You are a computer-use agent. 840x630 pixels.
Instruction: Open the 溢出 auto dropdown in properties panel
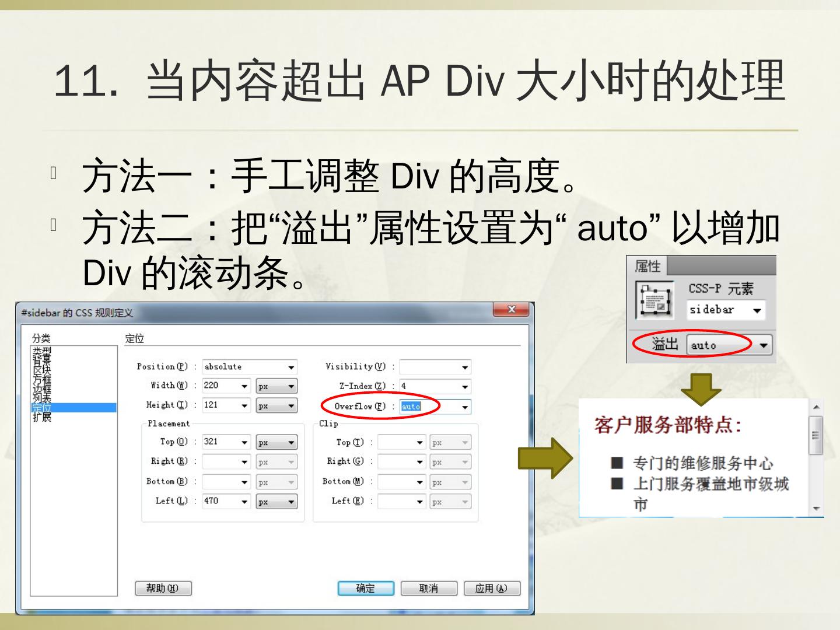763,345
